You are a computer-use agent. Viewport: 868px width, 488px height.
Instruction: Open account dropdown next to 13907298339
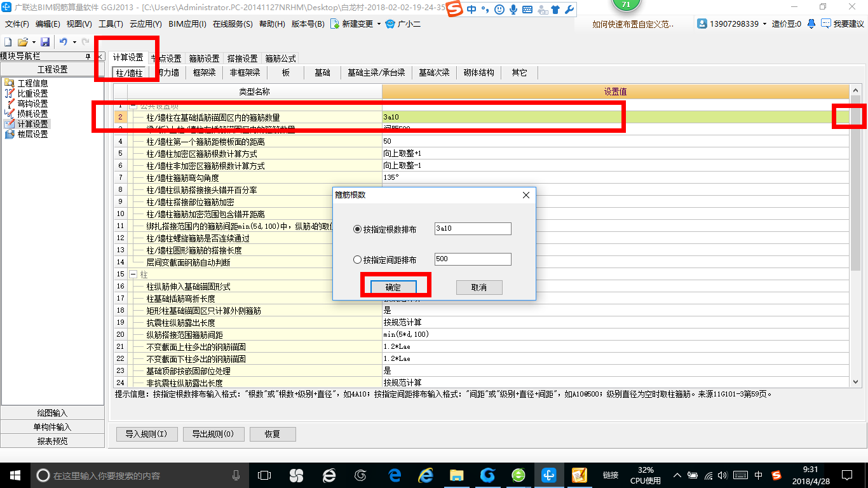764,24
